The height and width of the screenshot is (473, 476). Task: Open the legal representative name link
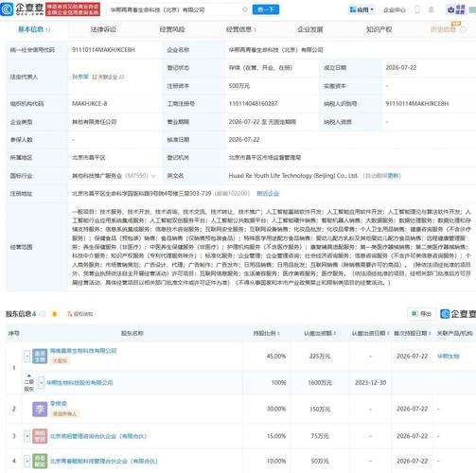[80, 77]
